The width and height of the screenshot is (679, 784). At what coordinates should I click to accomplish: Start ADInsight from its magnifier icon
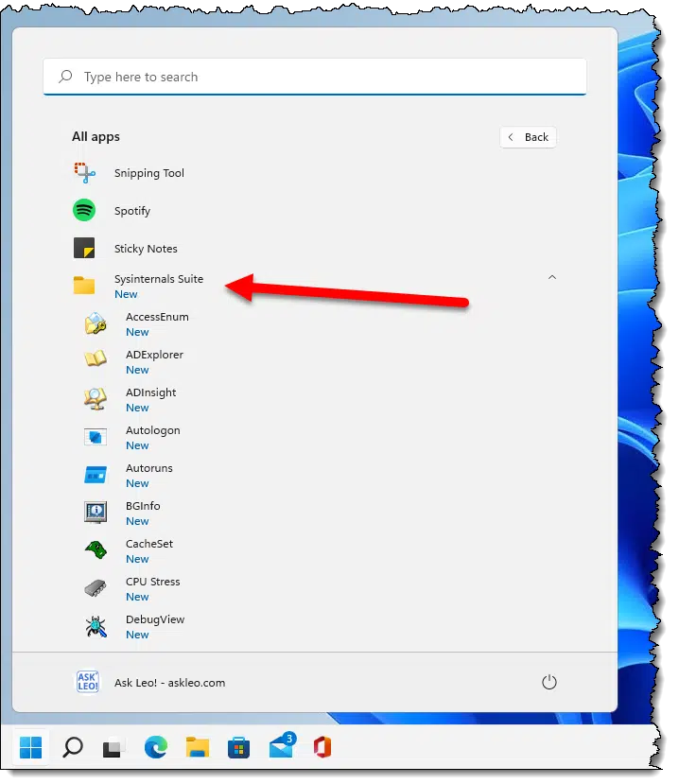[x=96, y=399]
